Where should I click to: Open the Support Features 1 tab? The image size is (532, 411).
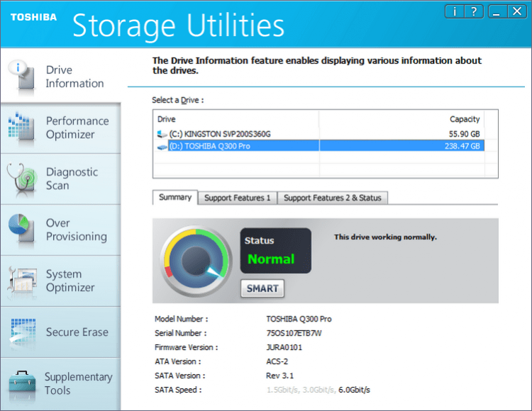[238, 198]
